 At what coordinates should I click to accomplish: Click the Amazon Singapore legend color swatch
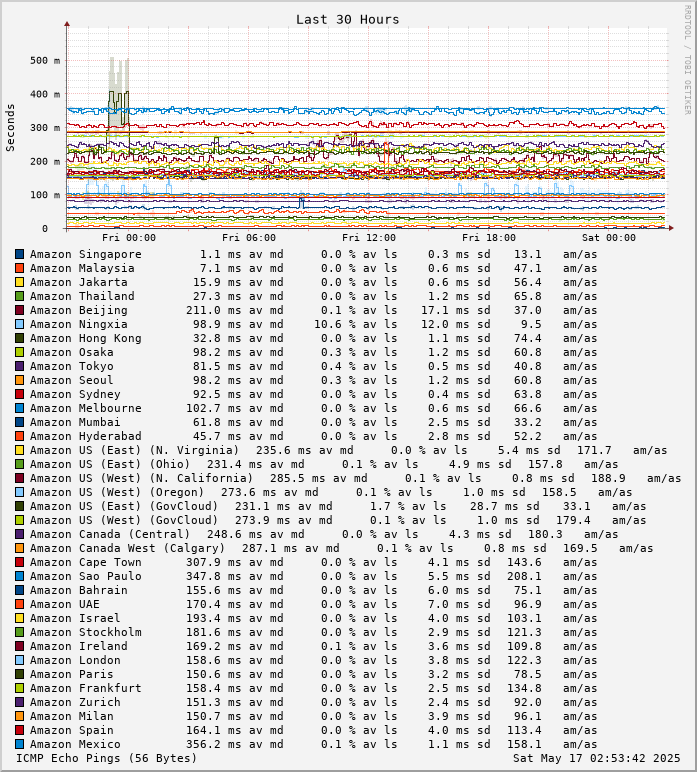(19, 254)
